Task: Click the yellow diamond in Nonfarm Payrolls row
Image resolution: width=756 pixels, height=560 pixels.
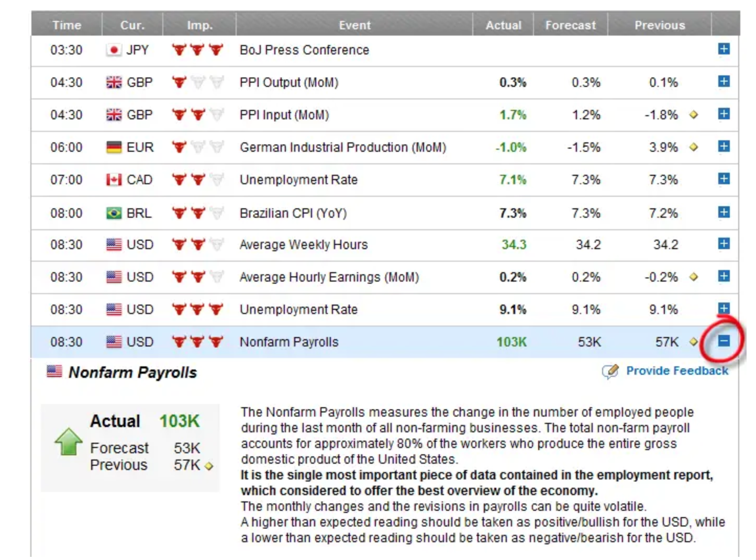Action: coord(694,342)
